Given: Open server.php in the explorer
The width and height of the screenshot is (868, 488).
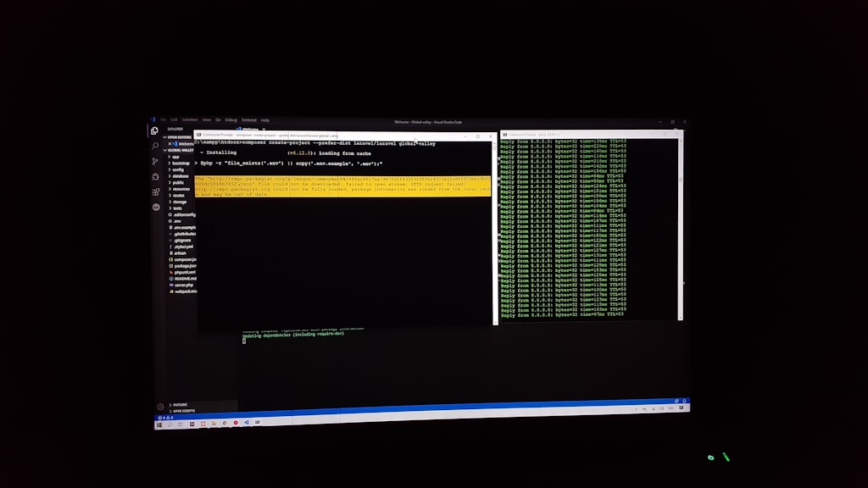Looking at the screenshot, I should tap(184, 285).
